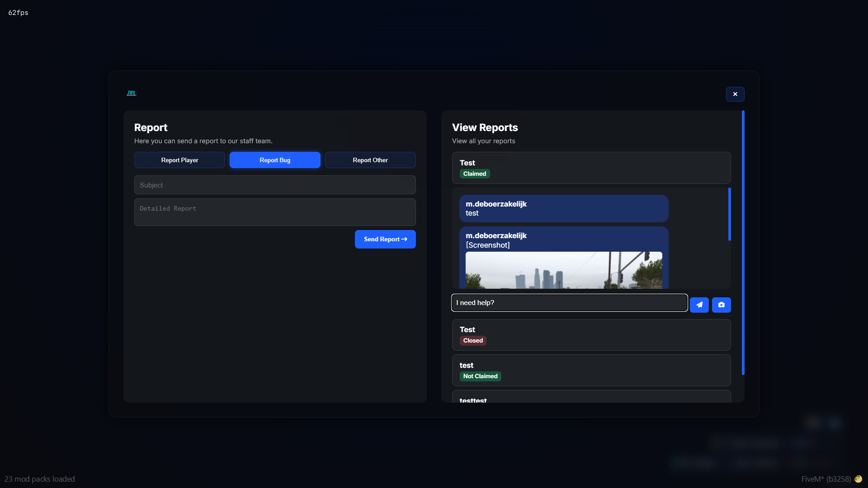Click the Subject input field

[x=275, y=185]
